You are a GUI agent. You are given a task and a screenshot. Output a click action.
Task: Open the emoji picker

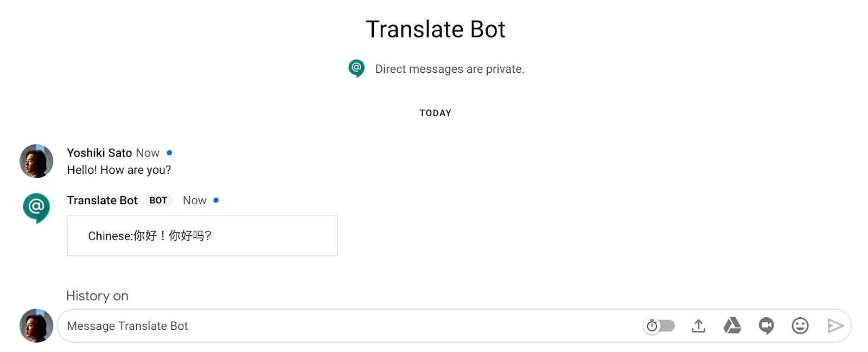[x=800, y=326]
